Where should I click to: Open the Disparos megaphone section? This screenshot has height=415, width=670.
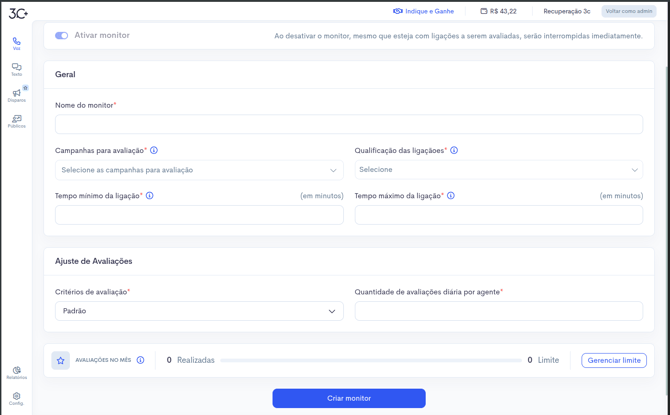pos(16,95)
